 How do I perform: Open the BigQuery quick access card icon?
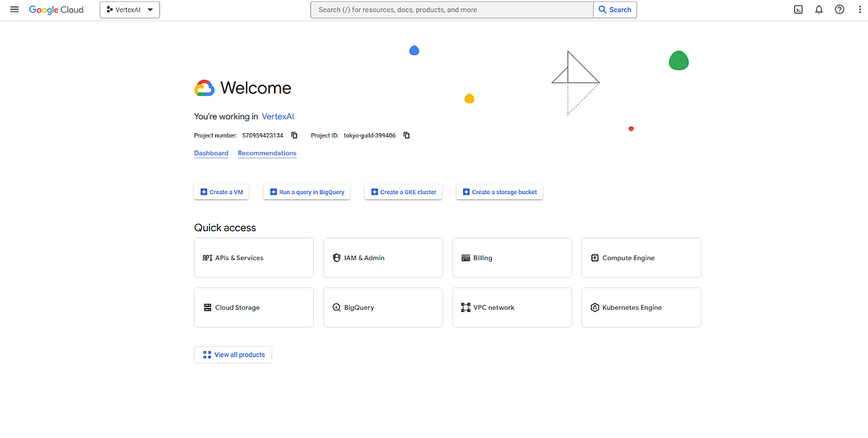point(336,307)
